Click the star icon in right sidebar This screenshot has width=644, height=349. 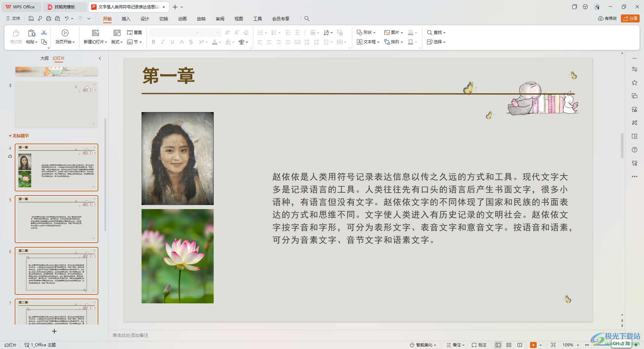click(x=635, y=83)
